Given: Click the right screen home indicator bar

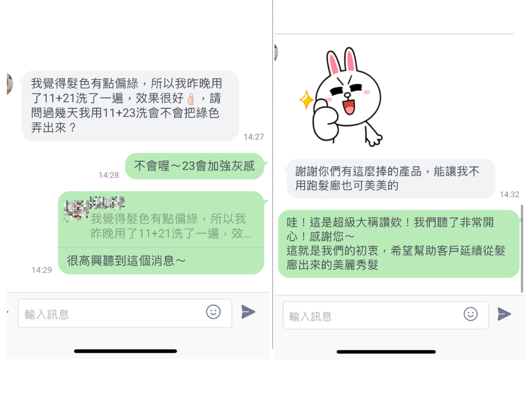Looking at the screenshot, I should coord(386,352).
